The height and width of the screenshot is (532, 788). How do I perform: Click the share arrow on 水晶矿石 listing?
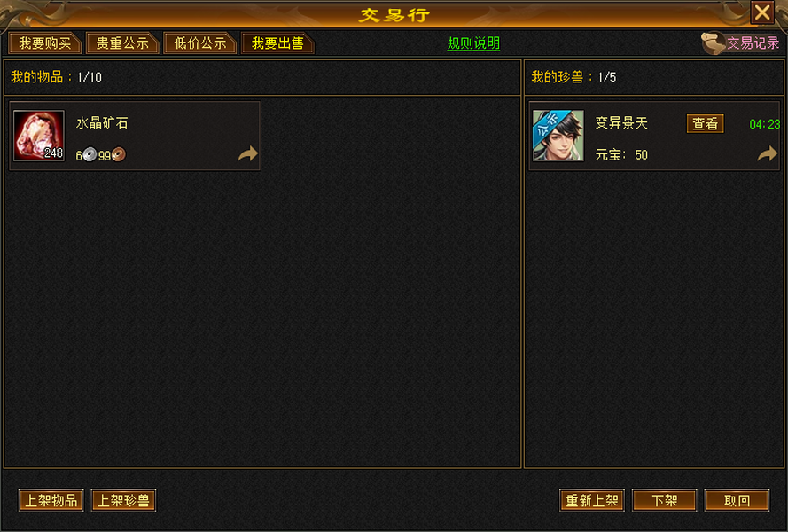pos(248,153)
